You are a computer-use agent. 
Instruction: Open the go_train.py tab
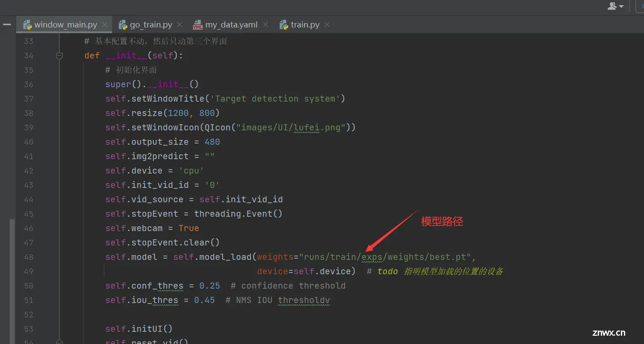click(150, 25)
